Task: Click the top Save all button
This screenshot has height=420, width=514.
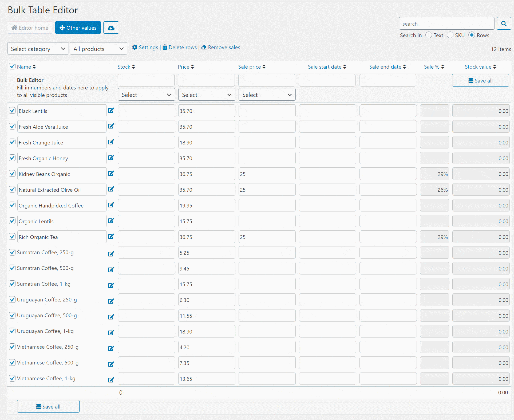Action: [480, 80]
